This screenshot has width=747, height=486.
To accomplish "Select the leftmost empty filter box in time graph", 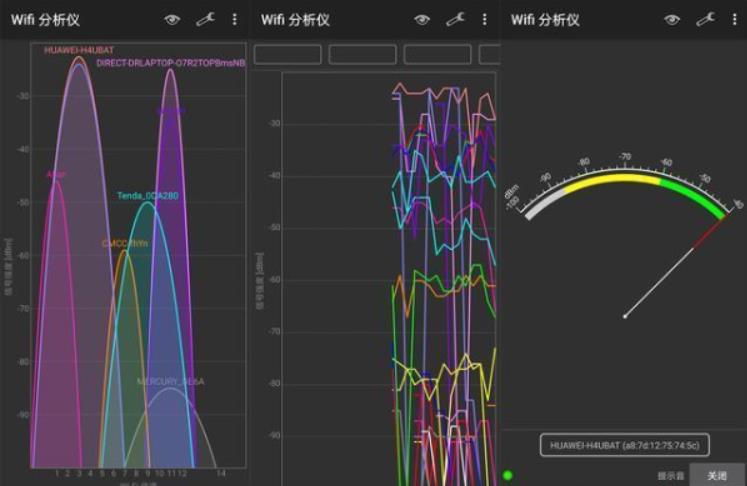I will (287, 54).
